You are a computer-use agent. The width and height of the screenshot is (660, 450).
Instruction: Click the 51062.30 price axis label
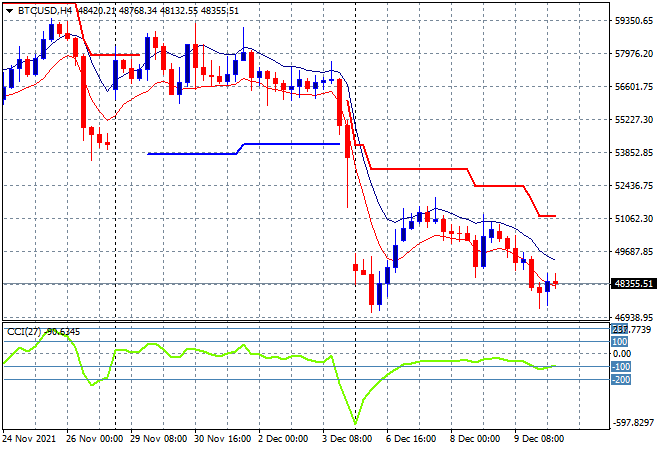click(634, 219)
